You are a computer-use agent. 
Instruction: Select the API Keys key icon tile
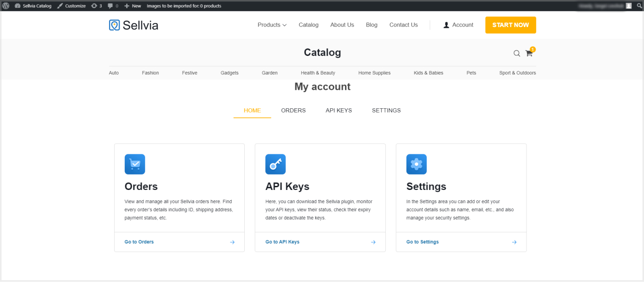click(x=275, y=164)
